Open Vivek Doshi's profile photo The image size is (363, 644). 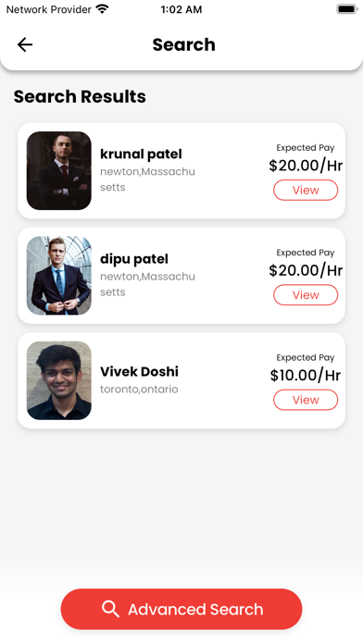click(58, 380)
